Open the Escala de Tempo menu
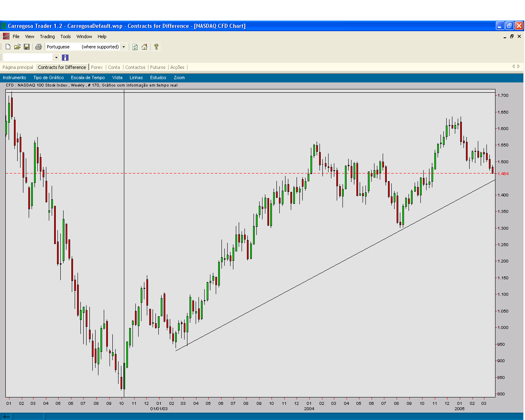 coord(88,78)
